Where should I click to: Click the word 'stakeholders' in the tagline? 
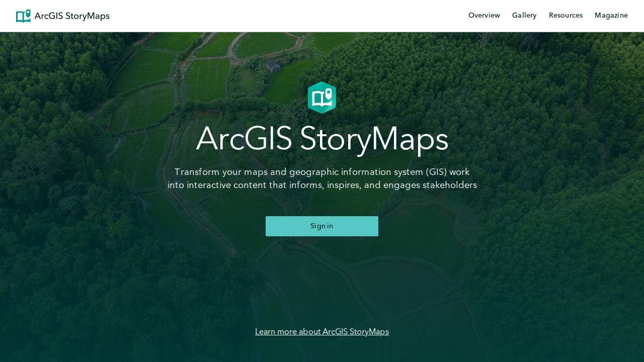point(449,185)
